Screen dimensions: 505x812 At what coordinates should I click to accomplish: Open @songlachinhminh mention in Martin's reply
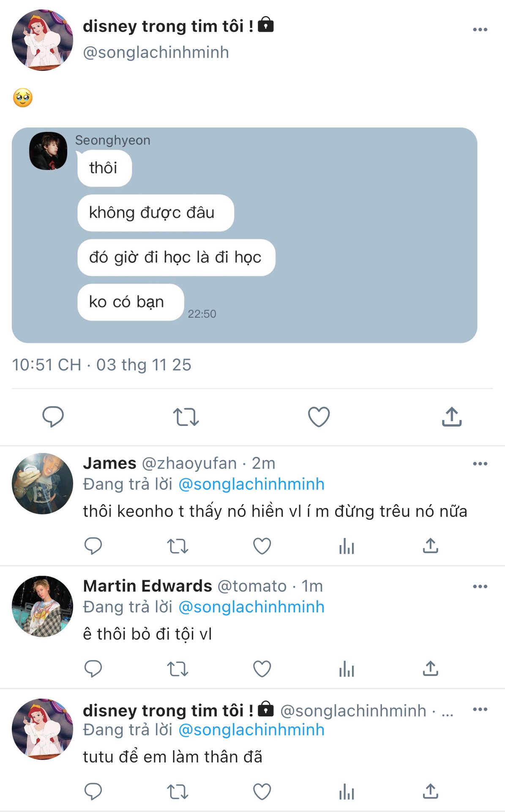(x=251, y=607)
